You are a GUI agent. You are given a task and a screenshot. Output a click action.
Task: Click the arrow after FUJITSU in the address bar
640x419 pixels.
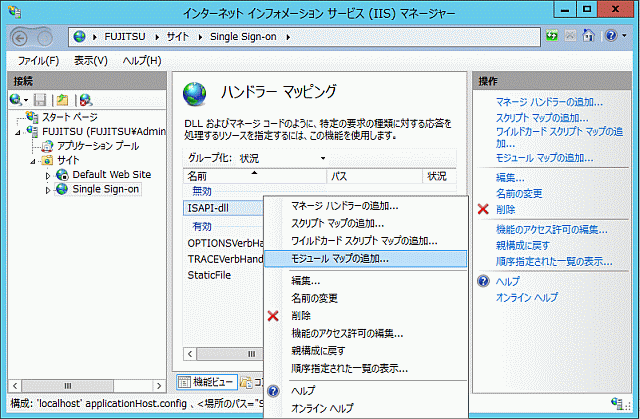(x=157, y=37)
